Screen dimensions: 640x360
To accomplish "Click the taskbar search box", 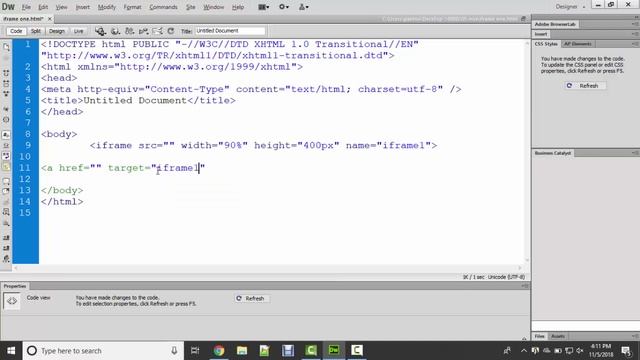I will [103, 351].
